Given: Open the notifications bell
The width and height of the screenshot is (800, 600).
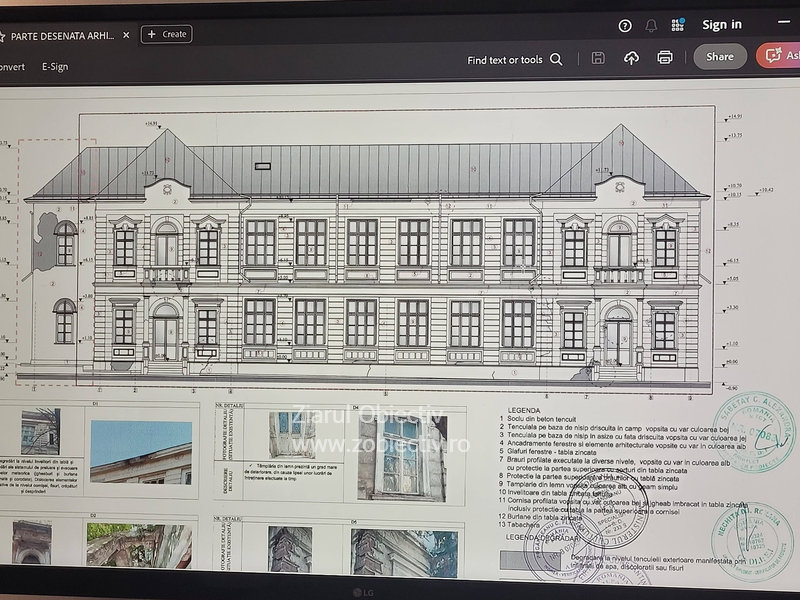Looking at the screenshot, I should pos(651,26).
